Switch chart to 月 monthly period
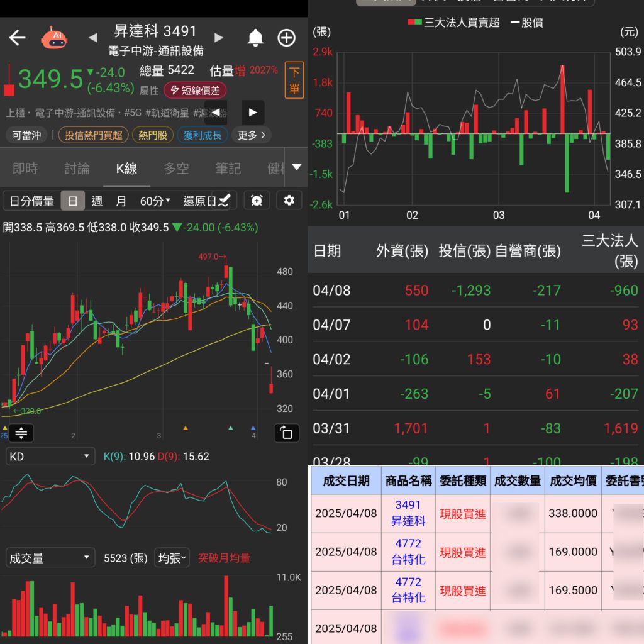Image resolution: width=644 pixels, height=644 pixels. coord(121,201)
